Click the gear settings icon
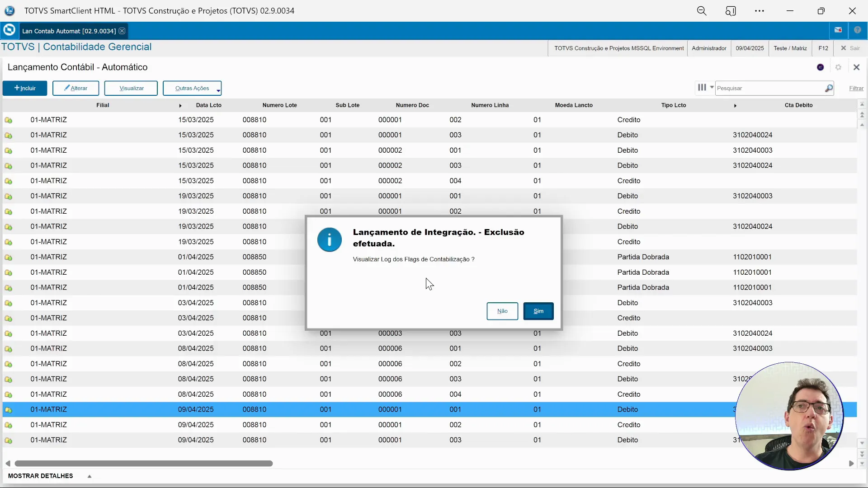This screenshot has width=868, height=488. pos(838,67)
